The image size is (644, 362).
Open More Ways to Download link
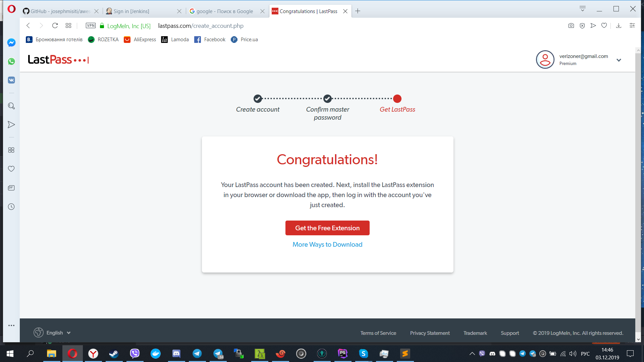coord(327,245)
